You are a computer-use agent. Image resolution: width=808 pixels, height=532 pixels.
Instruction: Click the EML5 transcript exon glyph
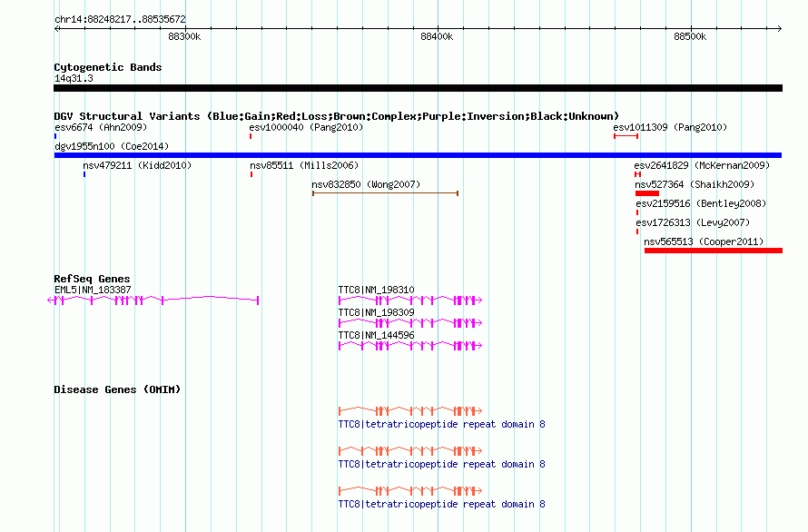click(x=153, y=300)
